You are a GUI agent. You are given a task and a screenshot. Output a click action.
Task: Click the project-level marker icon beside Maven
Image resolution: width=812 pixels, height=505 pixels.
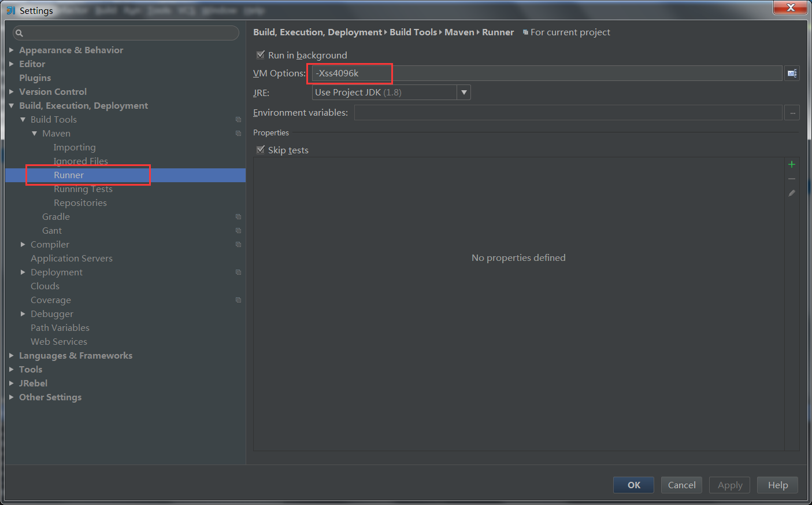238,133
